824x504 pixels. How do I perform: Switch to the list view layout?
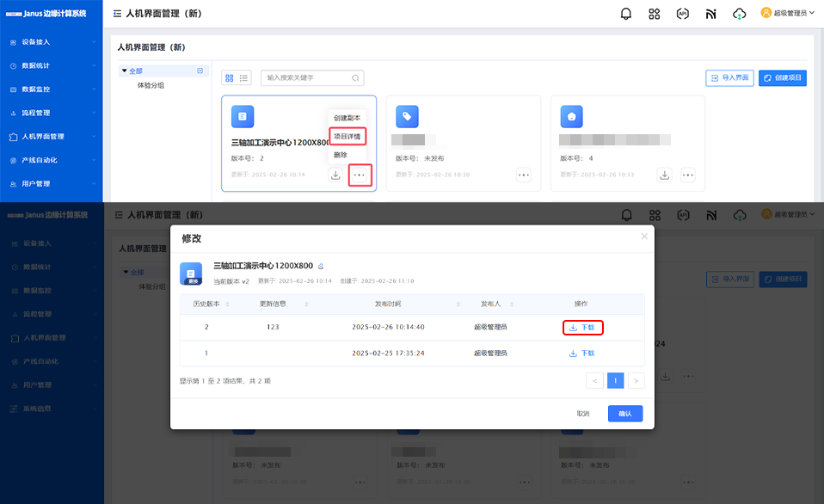coord(244,78)
